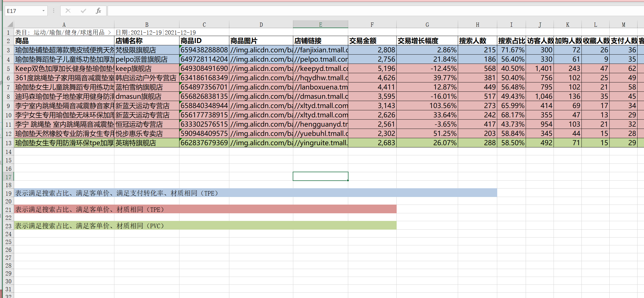Click store name keep旗舰店
The width and height of the screenshot is (644, 298).
click(147, 69)
